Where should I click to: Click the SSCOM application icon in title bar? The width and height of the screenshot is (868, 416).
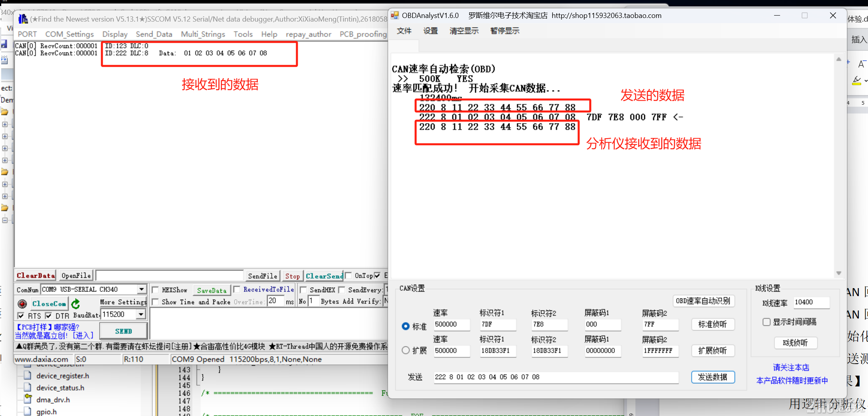coord(23,19)
